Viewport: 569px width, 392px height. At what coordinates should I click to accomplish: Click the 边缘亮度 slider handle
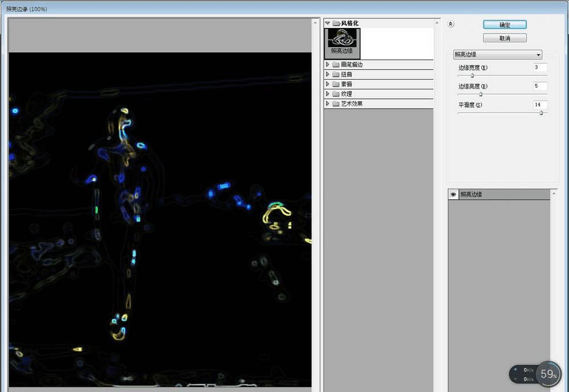480,94
